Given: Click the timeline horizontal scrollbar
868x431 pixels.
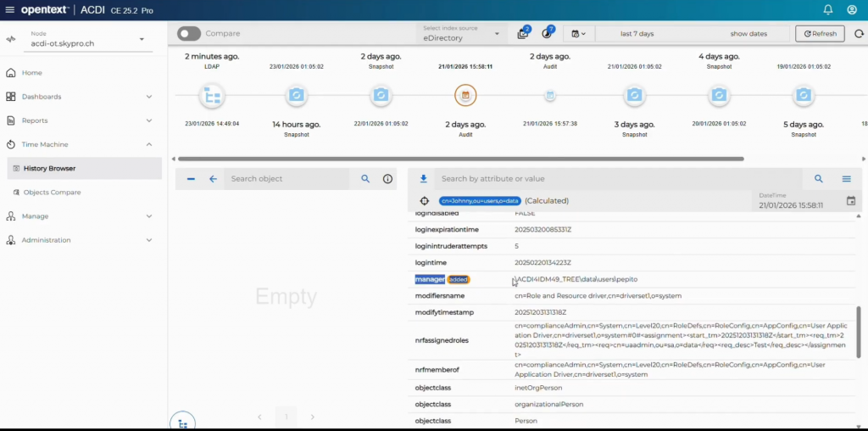Looking at the screenshot, I should [x=460, y=159].
